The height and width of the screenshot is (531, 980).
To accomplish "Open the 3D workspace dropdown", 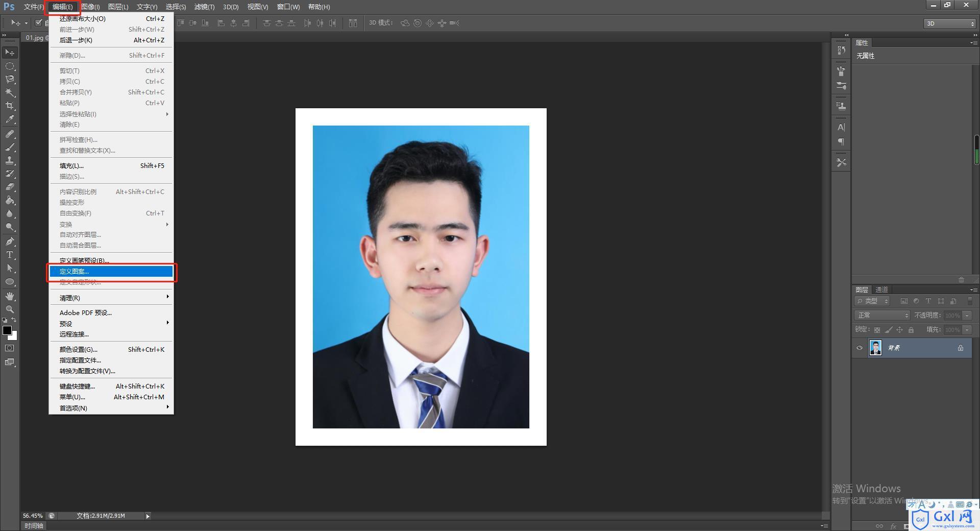I will click(x=950, y=23).
